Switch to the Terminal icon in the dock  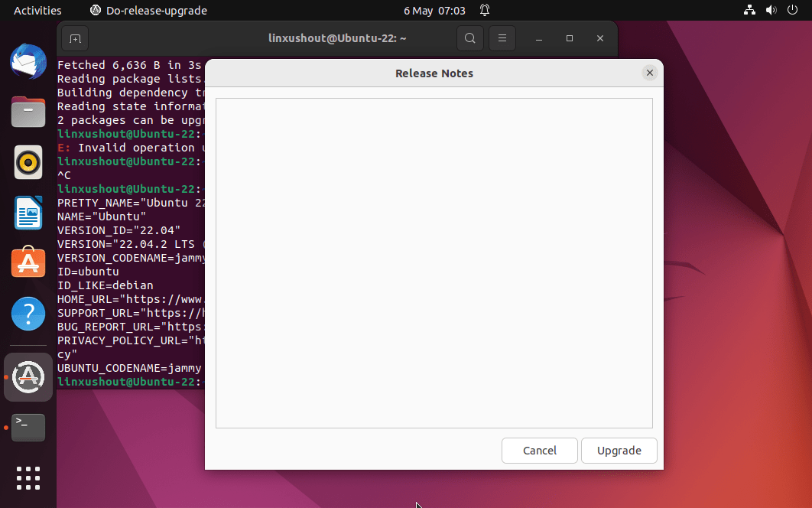[x=28, y=428]
